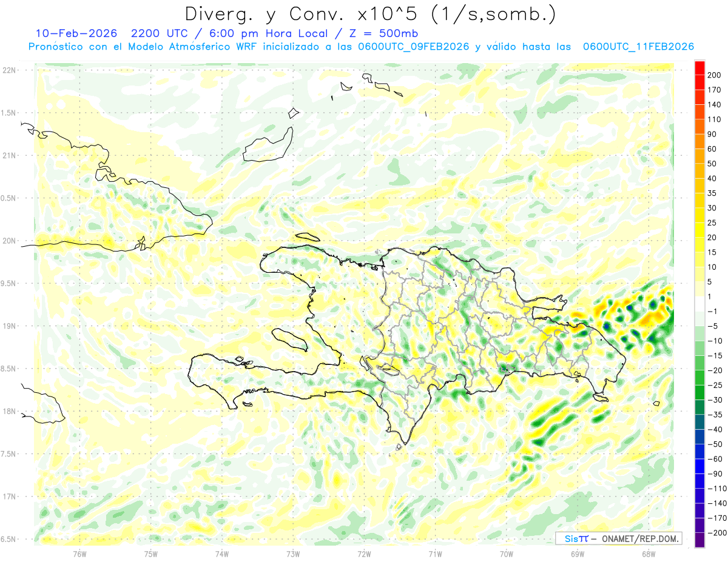Click the "76W" longitude label

[80, 553]
